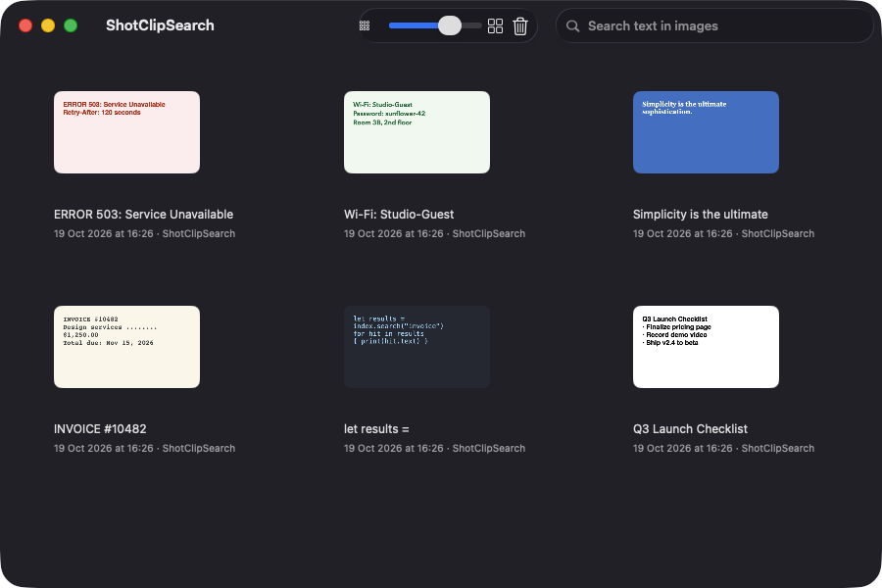Click the date line under let results =
Image resolution: width=882 pixels, height=588 pixels.
(x=435, y=448)
